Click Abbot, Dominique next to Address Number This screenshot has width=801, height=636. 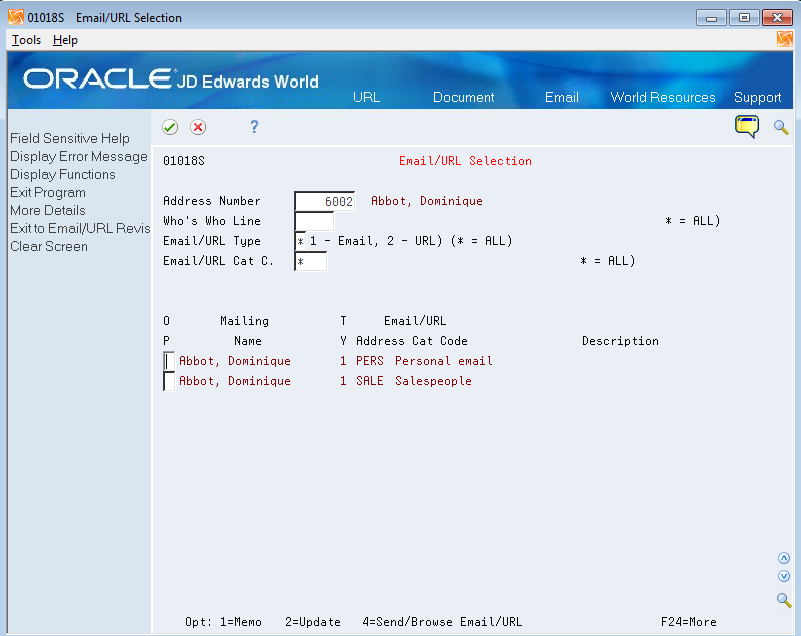427,201
